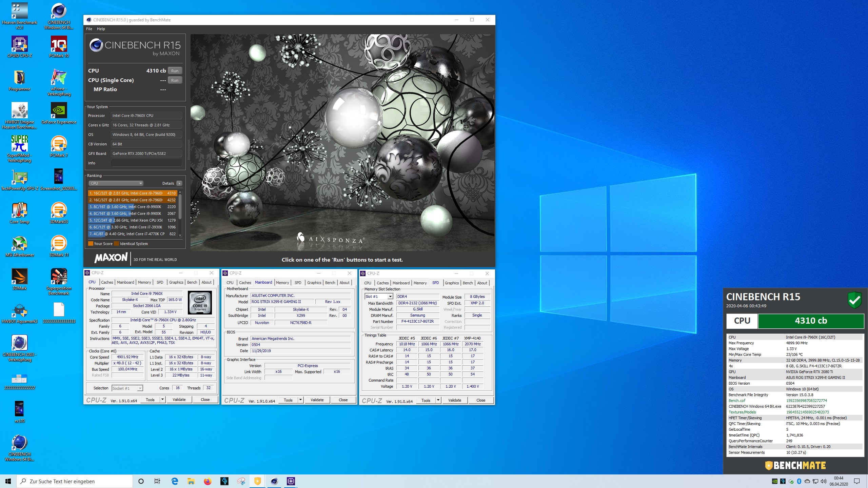Select the SuperPiMod - Verknüpfung shortcut
The height and width of the screenshot is (488, 868).
click(x=19, y=149)
